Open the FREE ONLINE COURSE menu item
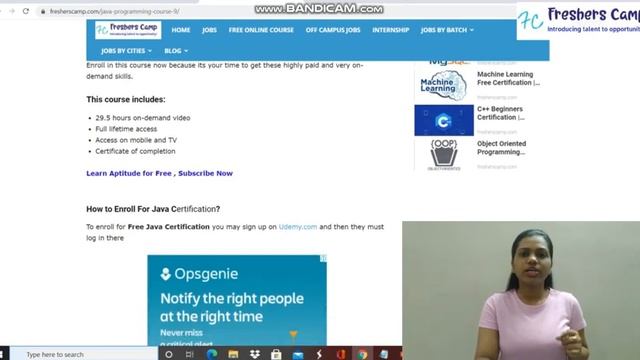Screen dimensions: 640x360 click(261, 30)
